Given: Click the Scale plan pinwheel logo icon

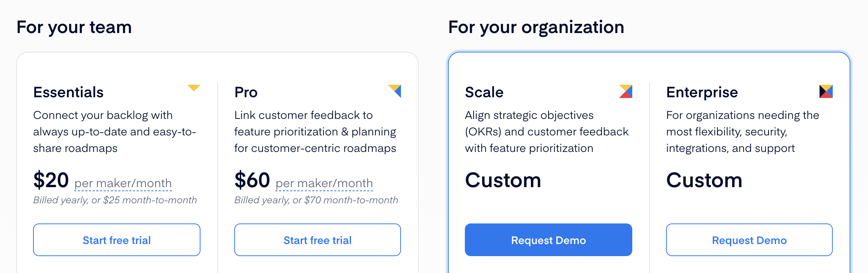Looking at the screenshot, I should point(626,92).
